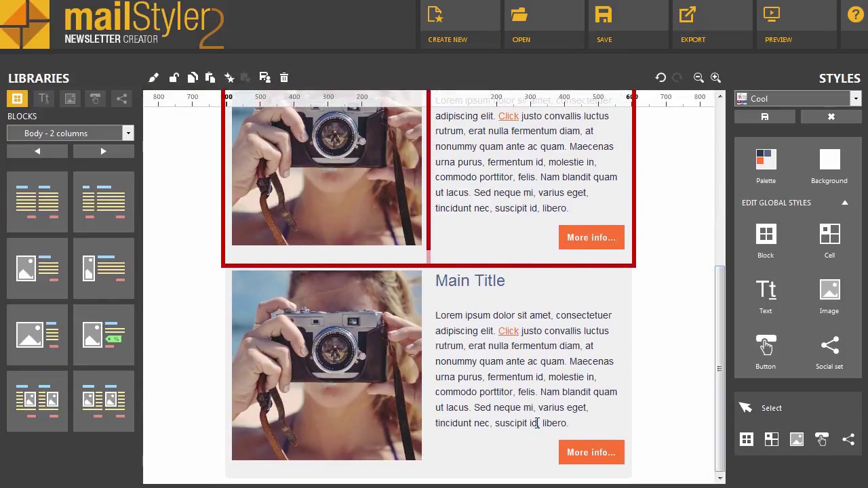Image resolution: width=868 pixels, height=488 pixels.
Task: Zoom out with the minus magnifier
Action: [x=698, y=77]
